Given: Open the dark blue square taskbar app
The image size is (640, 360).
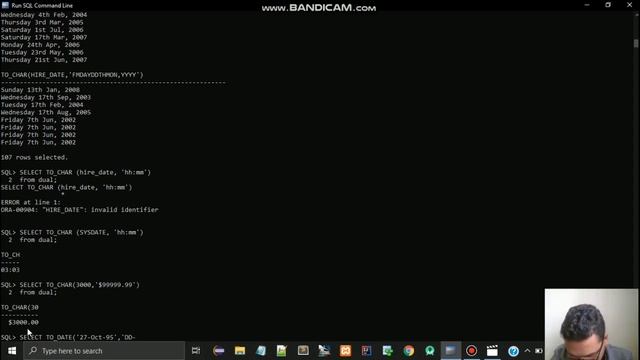Looking at the screenshot, I should pos(366,351).
